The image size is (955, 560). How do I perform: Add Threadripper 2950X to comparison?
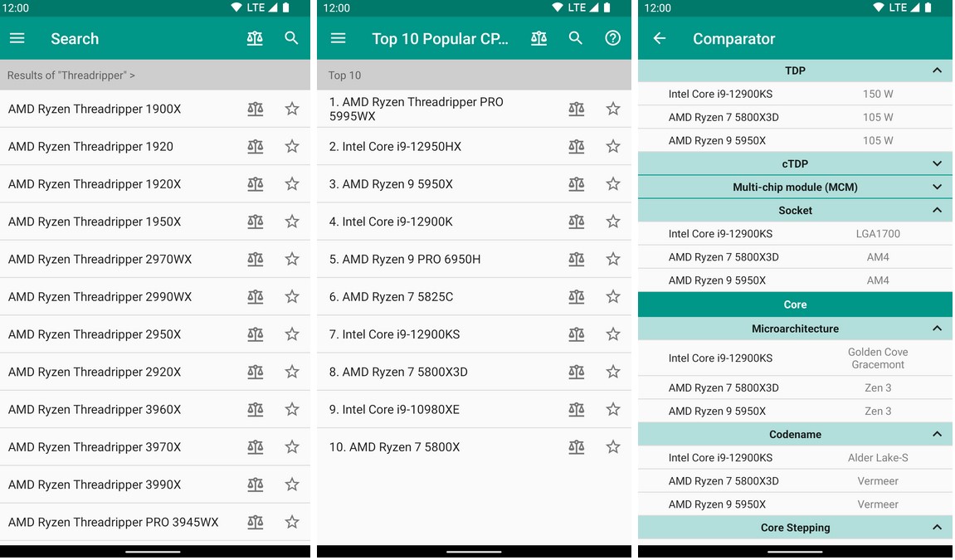[256, 334]
